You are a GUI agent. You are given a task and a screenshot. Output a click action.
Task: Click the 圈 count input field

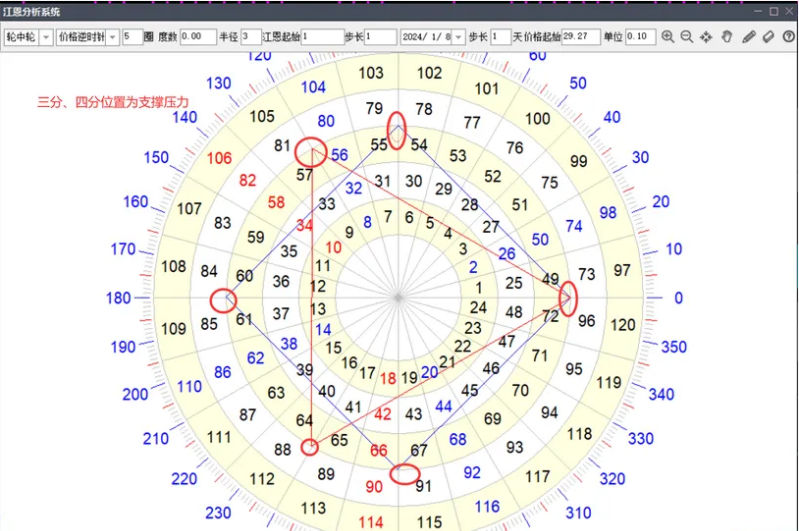132,37
